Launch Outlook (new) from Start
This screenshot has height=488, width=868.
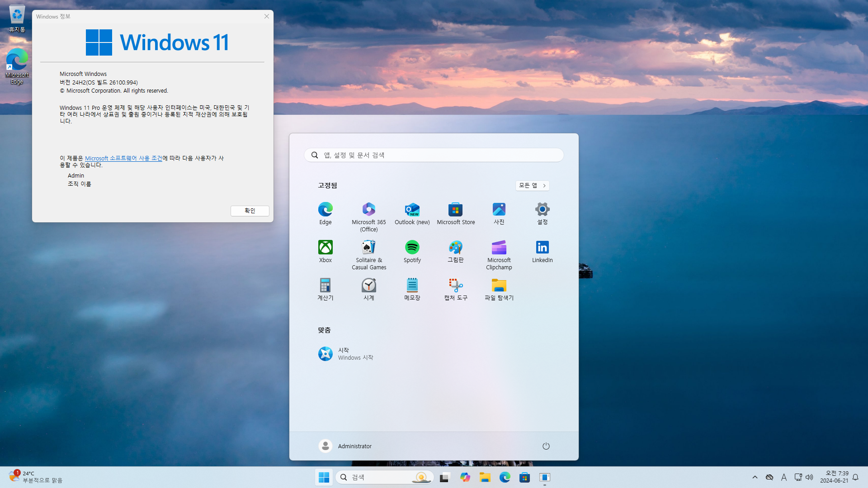412,213
